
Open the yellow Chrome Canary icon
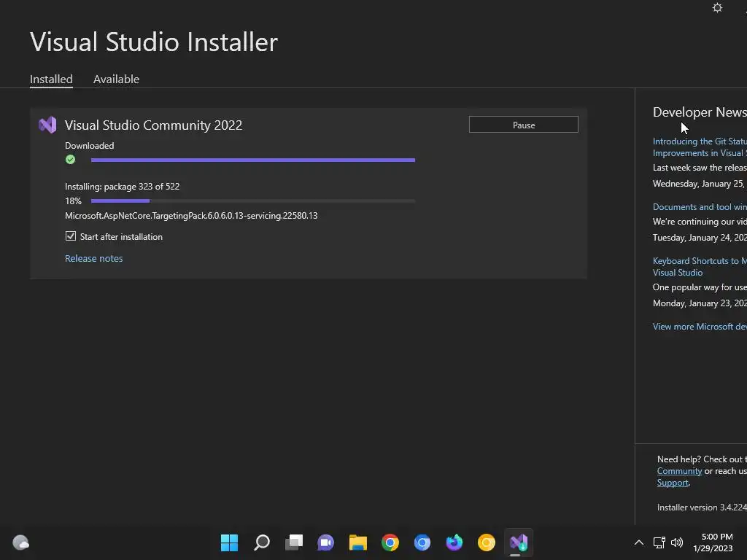click(487, 542)
